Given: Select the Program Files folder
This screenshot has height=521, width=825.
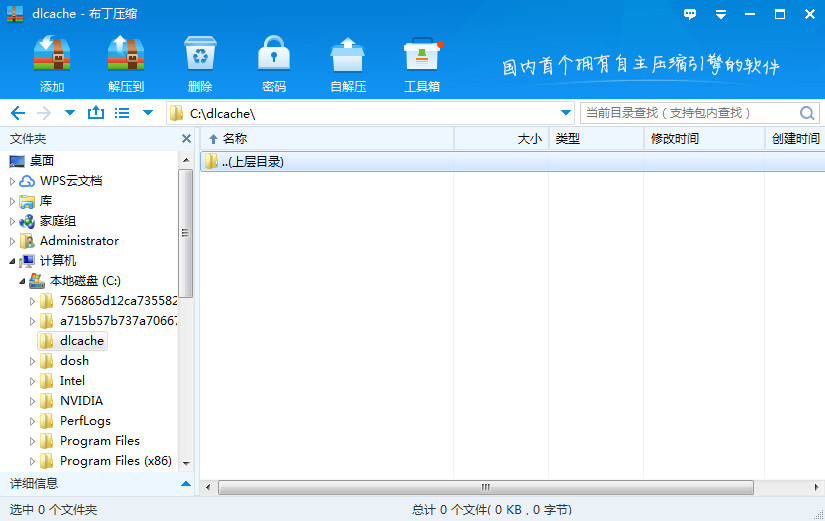Looking at the screenshot, I should [99, 441].
